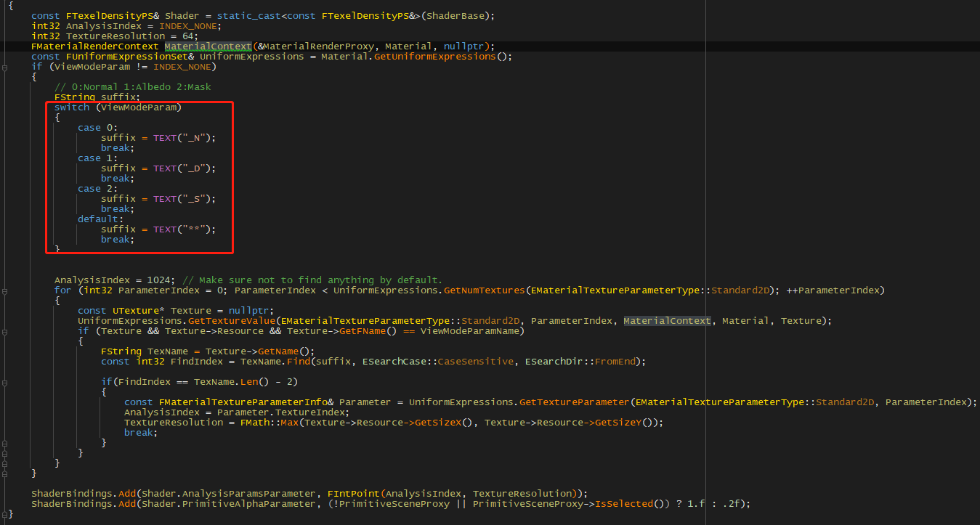The image size is (980, 525).
Task: Click the IsSelected method call
Action: (623, 504)
